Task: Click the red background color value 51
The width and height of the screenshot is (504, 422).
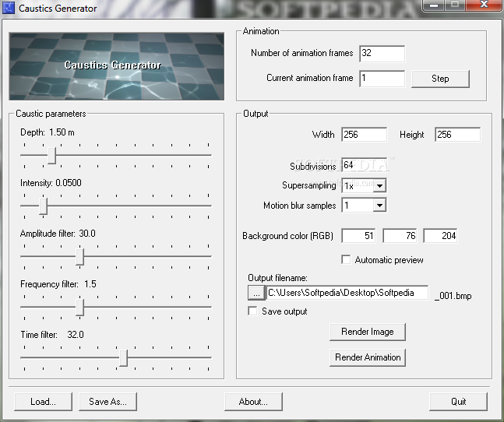Action: pos(358,236)
